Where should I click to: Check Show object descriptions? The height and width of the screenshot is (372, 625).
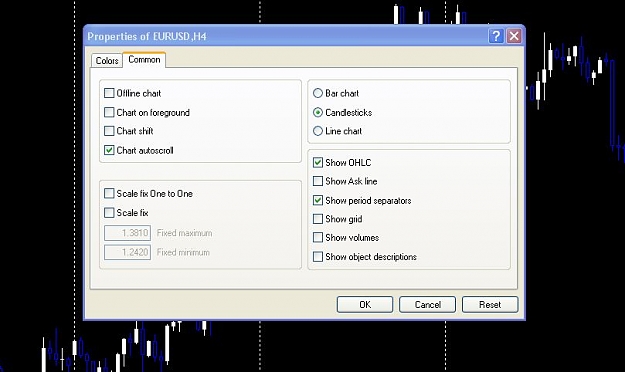tap(318, 257)
